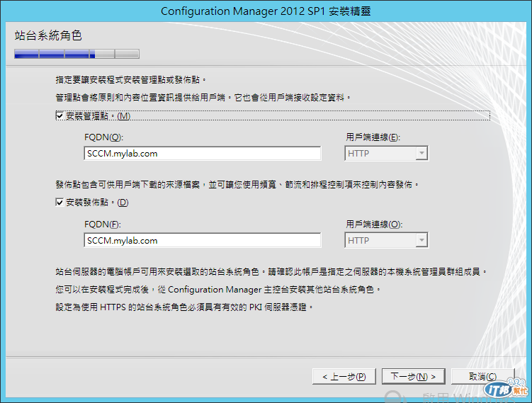
Task: Click the text mentioning HTTPS and PKI 伺服器憑證
Action: (x=184, y=307)
